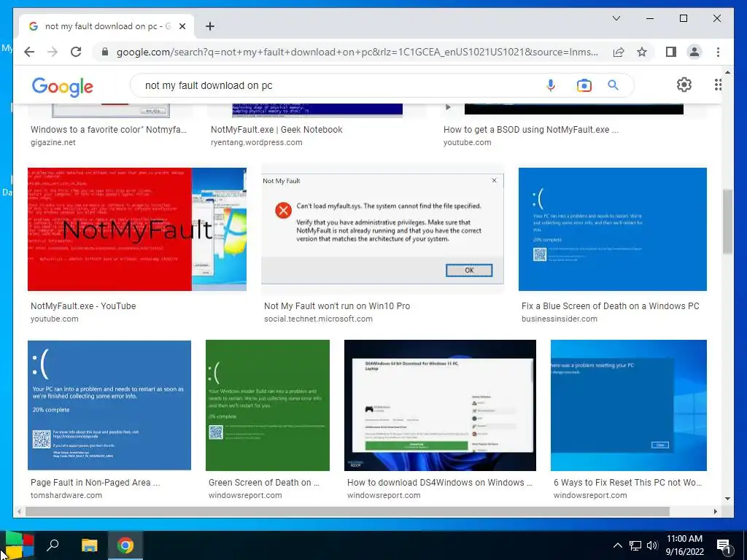Open the Reset This PC problem image

point(628,405)
